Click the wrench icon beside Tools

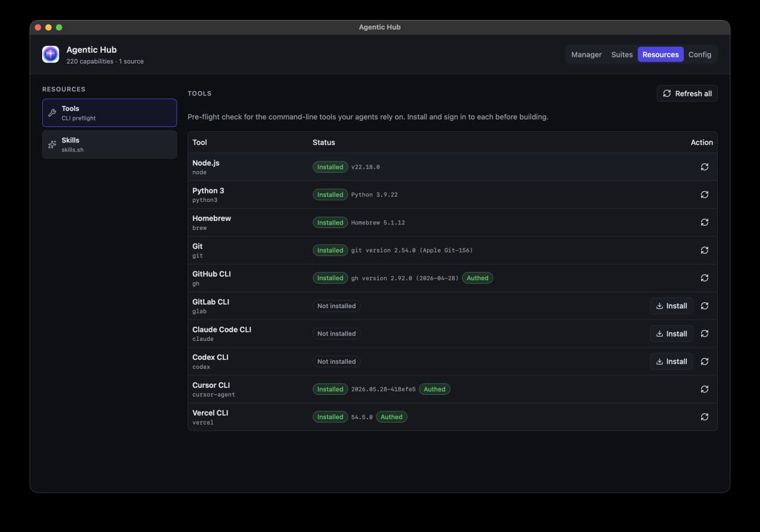tap(52, 113)
